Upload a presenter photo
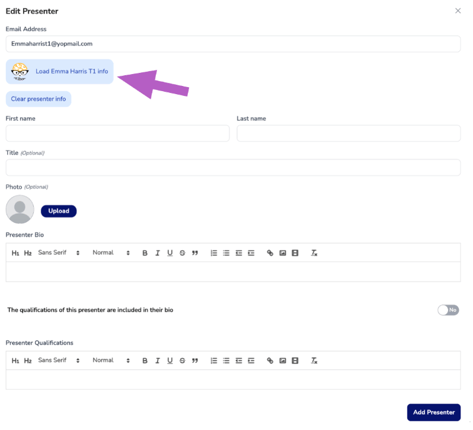473x430 pixels. pyautogui.click(x=59, y=211)
